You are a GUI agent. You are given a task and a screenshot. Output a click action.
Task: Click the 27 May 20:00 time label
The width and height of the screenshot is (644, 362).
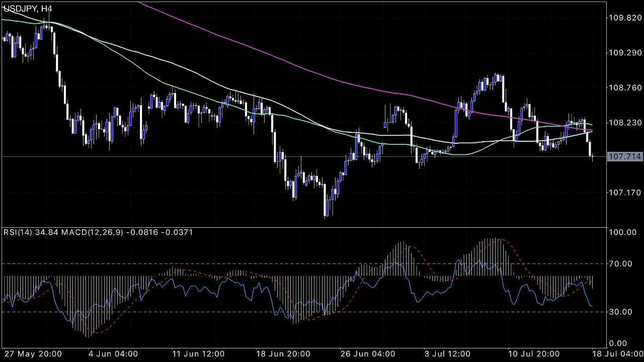click(x=33, y=354)
